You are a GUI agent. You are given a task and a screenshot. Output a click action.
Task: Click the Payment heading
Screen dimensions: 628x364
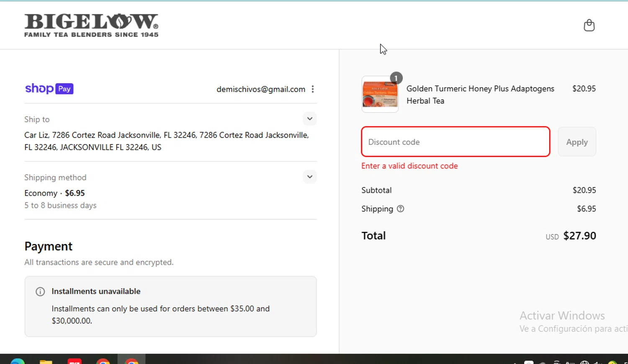48,246
